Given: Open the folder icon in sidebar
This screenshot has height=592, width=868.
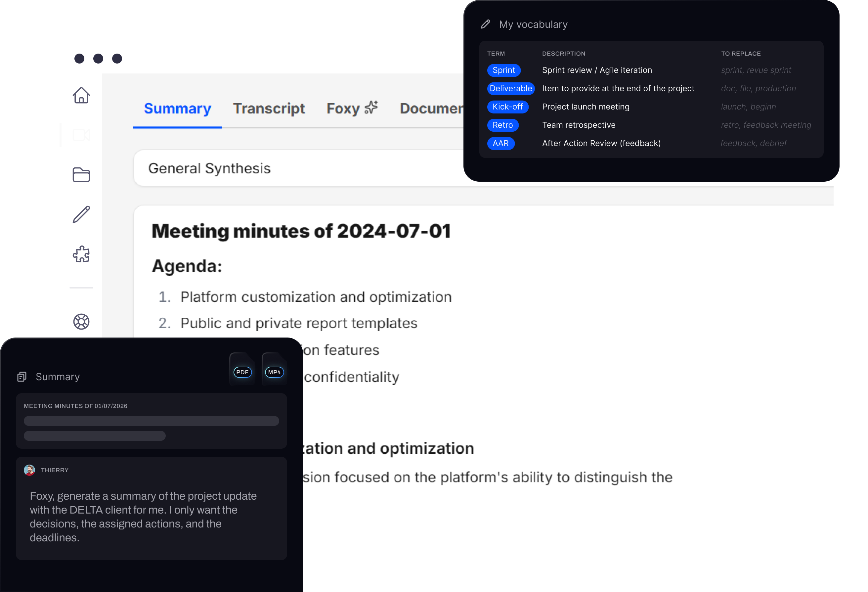Looking at the screenshot, I should point(81,174).
